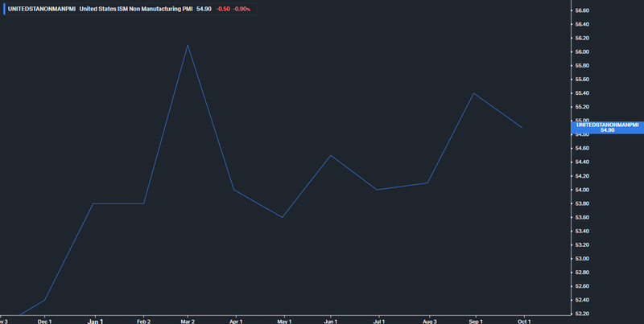Click the 56.60 price axis label

(582, 10)
